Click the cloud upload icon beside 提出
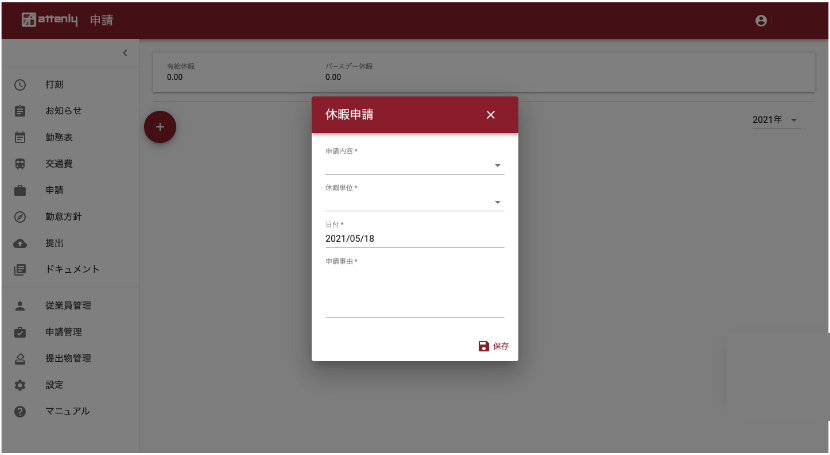 click(x=20, y=243)
